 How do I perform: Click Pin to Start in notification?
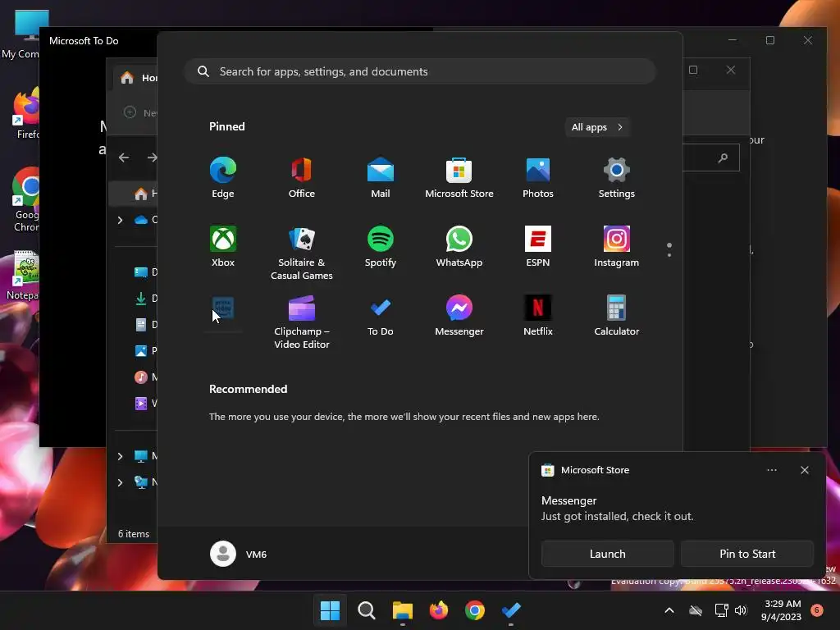point(747,554)
